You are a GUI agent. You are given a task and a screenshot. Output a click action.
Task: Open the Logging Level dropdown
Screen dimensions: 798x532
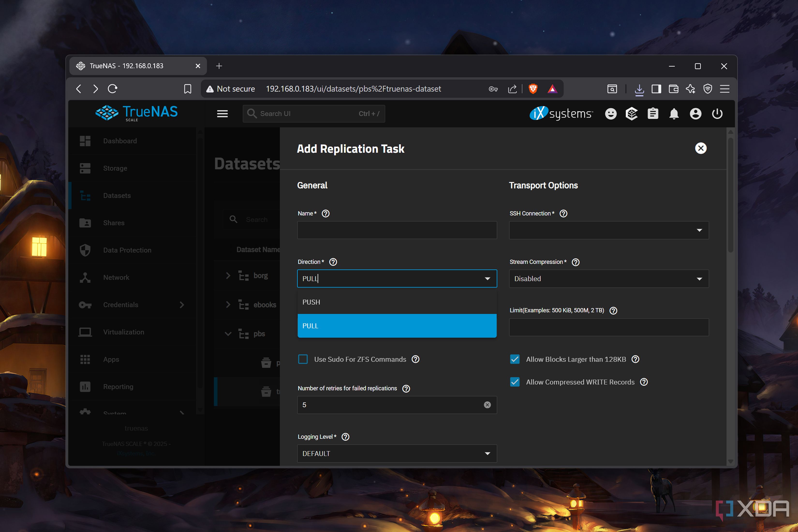click(397, 454)
